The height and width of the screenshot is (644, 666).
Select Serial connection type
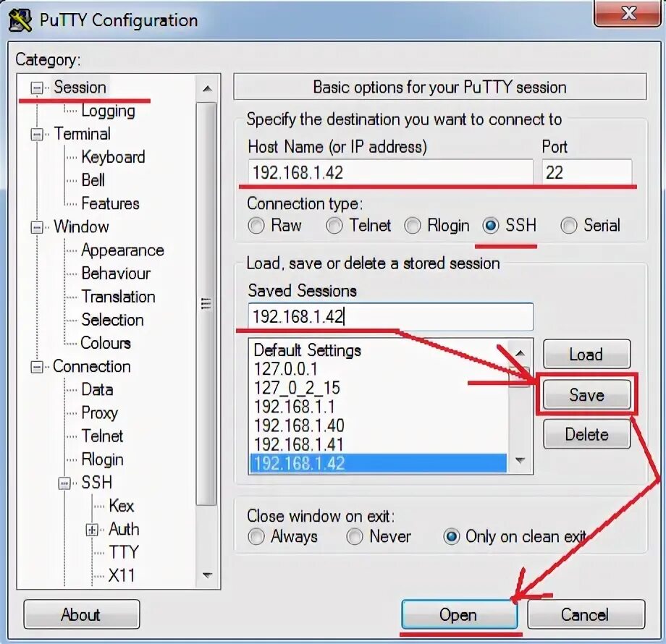(591, 226)
